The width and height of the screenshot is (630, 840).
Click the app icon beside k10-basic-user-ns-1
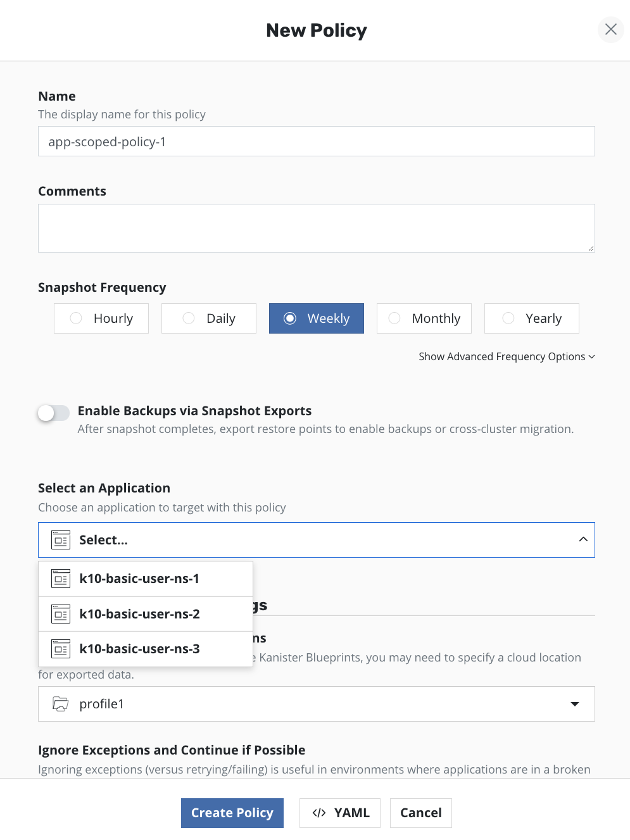pyautogui.click(x=61, y=579)
